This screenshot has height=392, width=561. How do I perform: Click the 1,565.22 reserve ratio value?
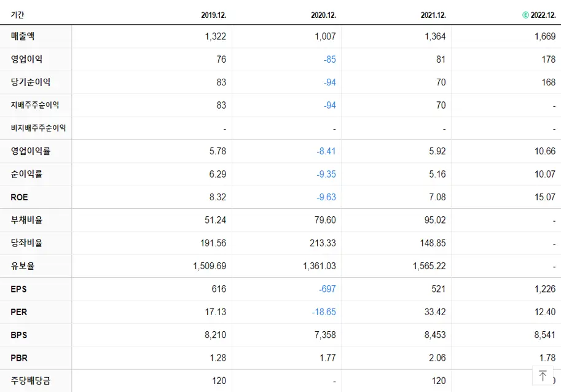[x=430, y=266]
